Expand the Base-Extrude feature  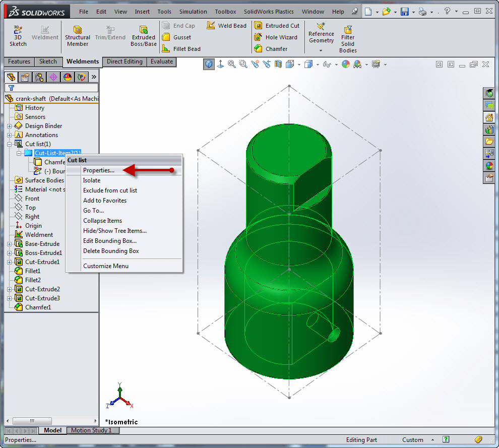coord(10,244)
